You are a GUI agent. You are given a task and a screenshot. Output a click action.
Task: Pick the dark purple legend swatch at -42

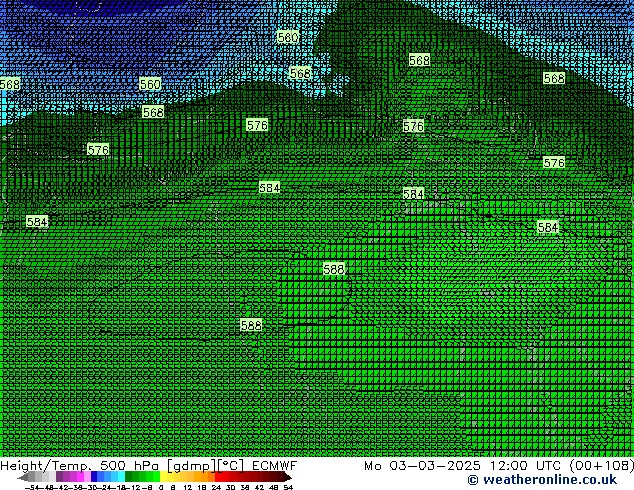(x=59, y=477)
